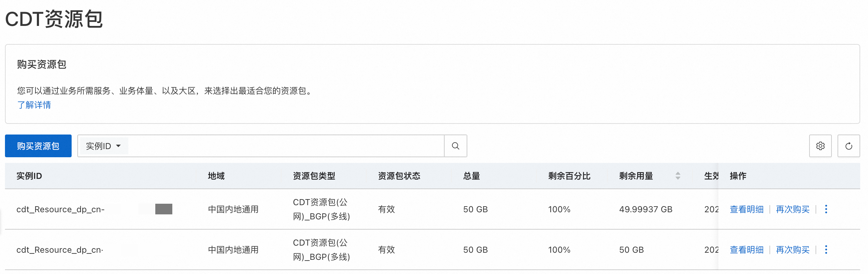
Task: Select second row instance ID cdt_Resource_dp_cn-
Action: pyautogui.click(x=60, y=250)
